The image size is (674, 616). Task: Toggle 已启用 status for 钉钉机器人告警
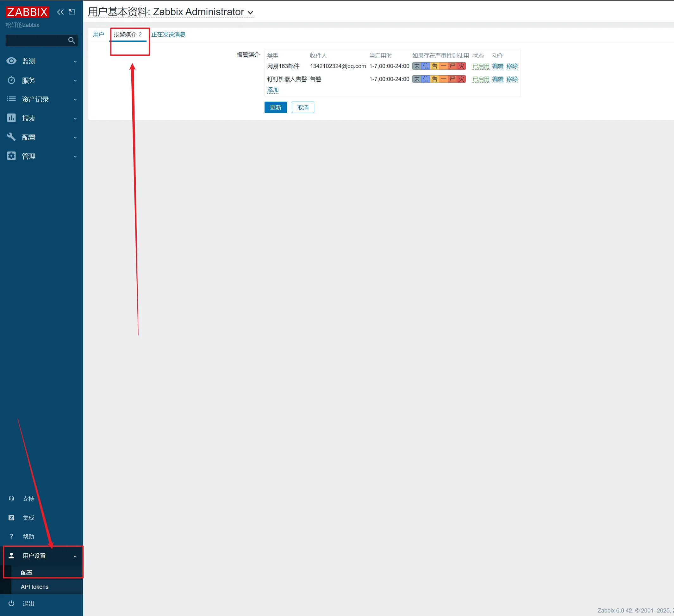click(480, 79)
